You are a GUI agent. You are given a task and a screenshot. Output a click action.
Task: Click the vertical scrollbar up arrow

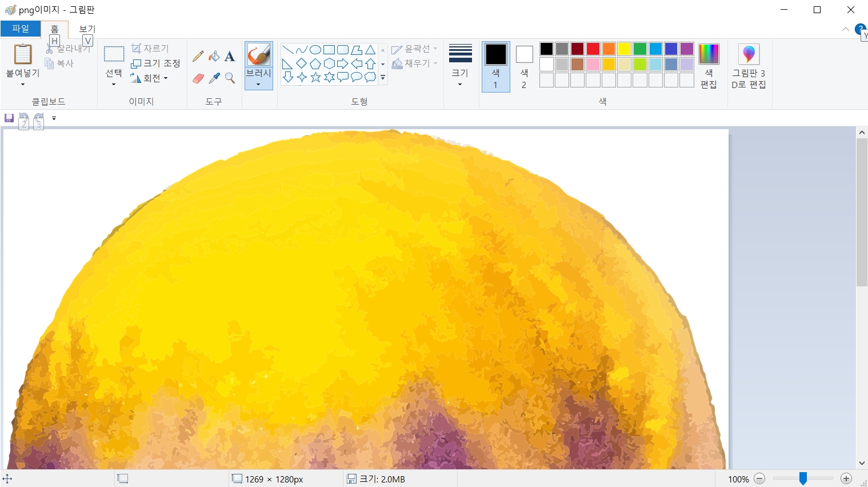pos(862,133)
